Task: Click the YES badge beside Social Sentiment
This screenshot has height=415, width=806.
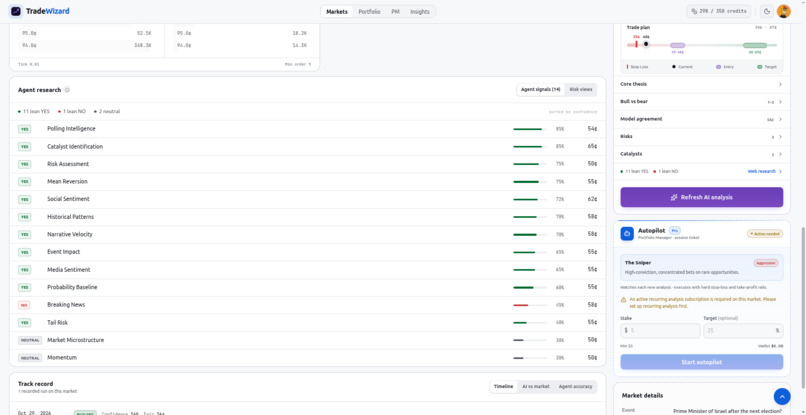Action: (24, 199)
